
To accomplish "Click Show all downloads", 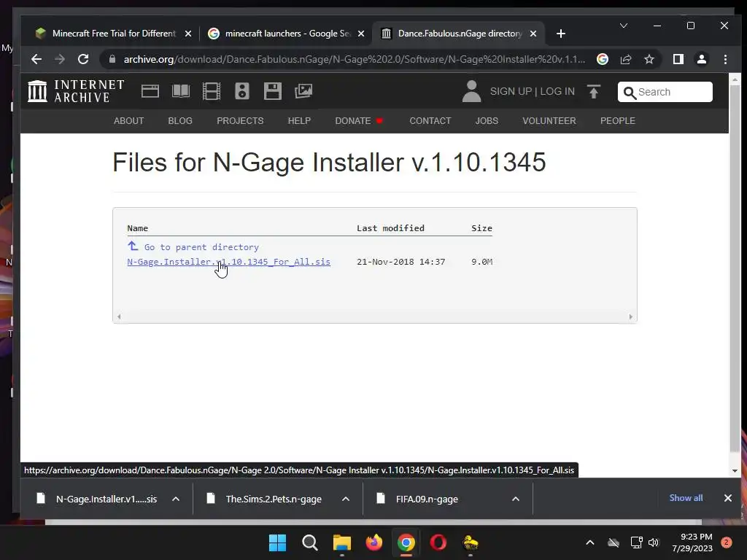I will (x=686, y=498).
